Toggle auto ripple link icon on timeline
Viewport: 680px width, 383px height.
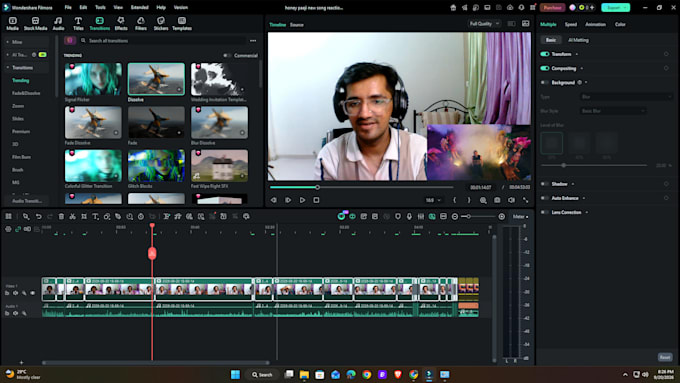pyautogui.click(x=18, y=229)
